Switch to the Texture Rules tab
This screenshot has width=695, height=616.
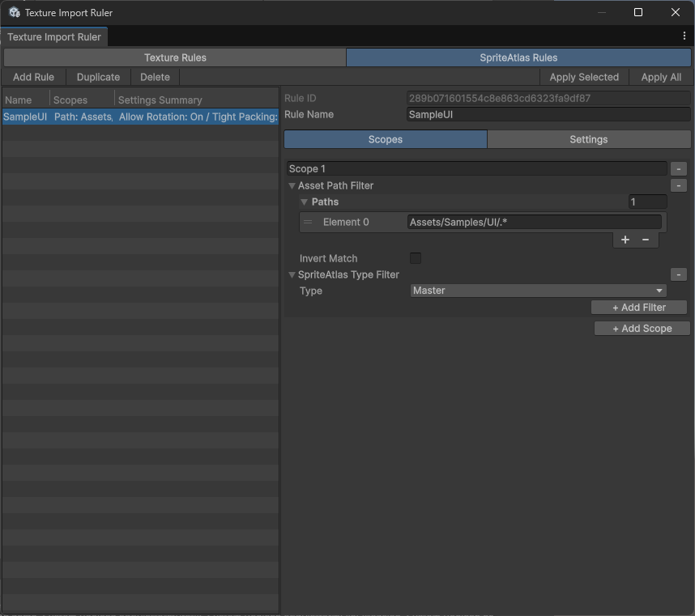click(175, 57)
